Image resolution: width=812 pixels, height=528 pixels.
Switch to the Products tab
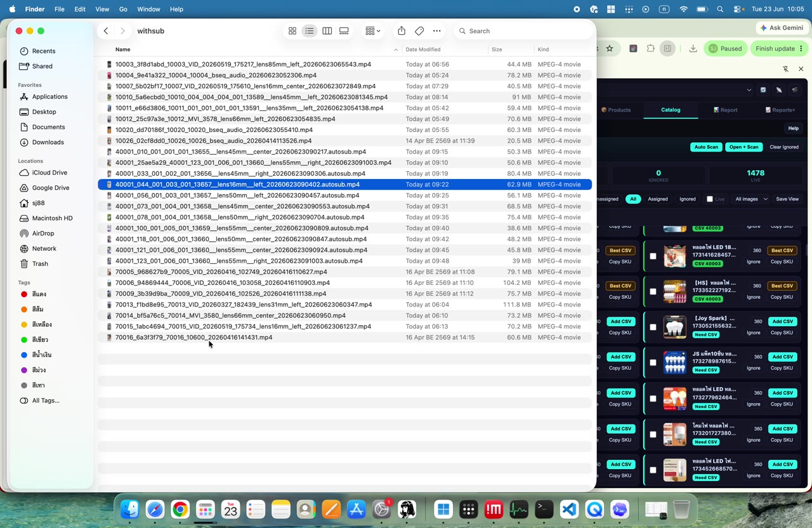[x=616, y=110]
